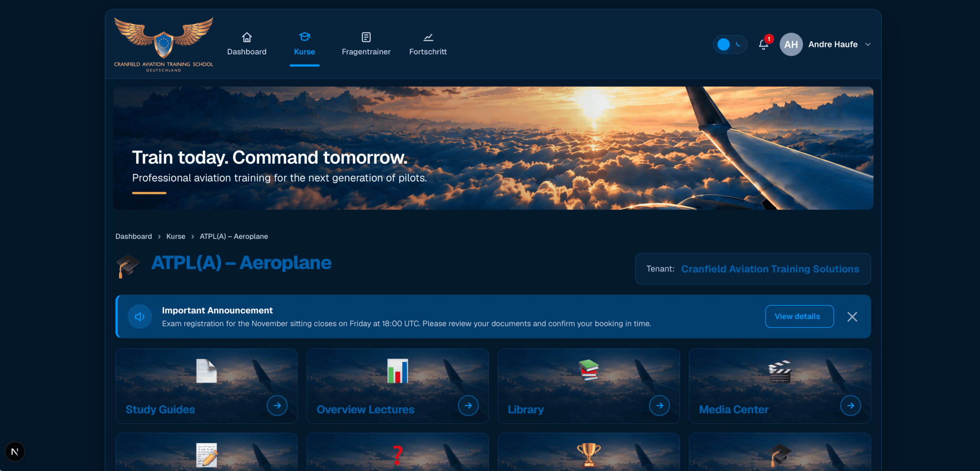Click the Cranfield Aviation Training School logo
Viewport: 980px width, 471px height.
point(163,44)
